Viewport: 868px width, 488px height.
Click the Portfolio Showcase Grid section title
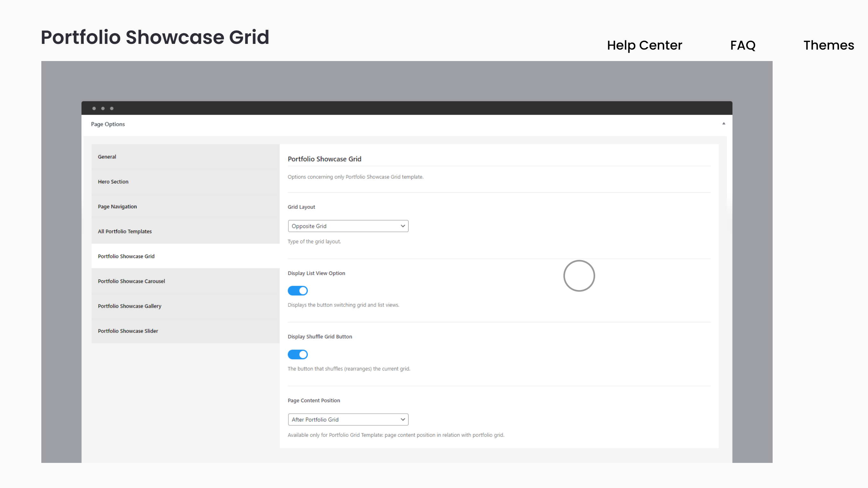point(325,159)
